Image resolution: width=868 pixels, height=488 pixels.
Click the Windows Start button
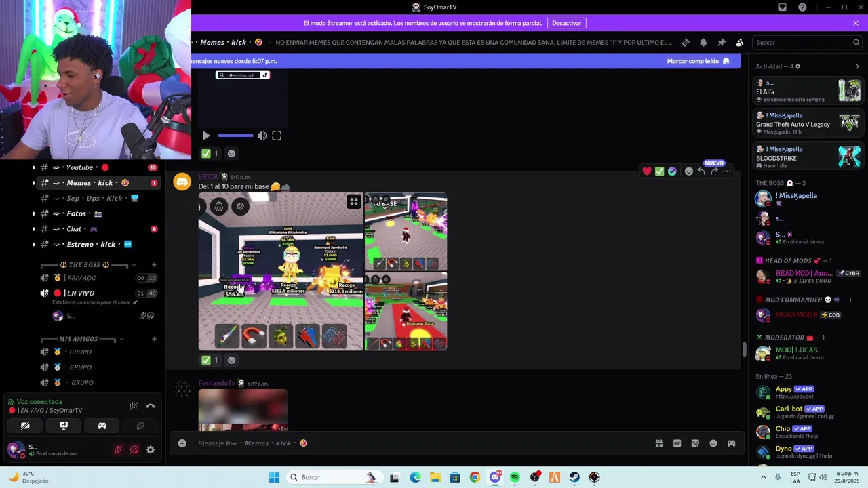click(274, 477)
